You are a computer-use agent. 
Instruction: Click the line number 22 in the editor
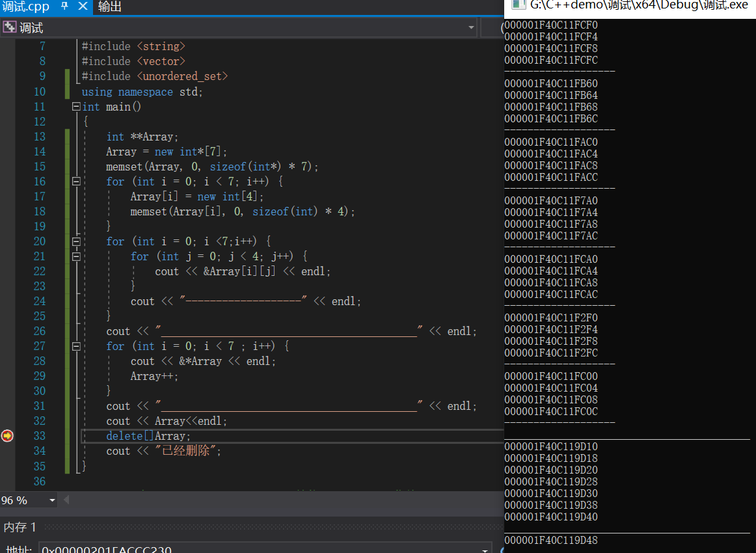coord(40,271)
